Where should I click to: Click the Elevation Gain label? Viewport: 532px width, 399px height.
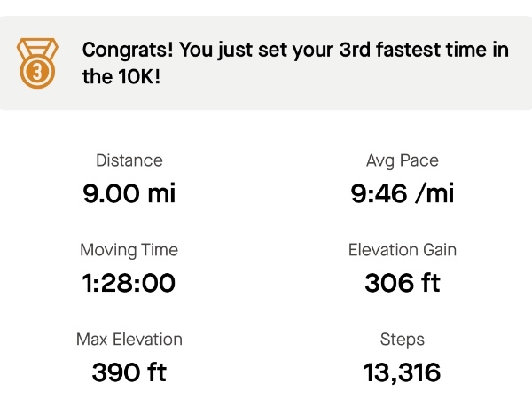click(403, 250)
